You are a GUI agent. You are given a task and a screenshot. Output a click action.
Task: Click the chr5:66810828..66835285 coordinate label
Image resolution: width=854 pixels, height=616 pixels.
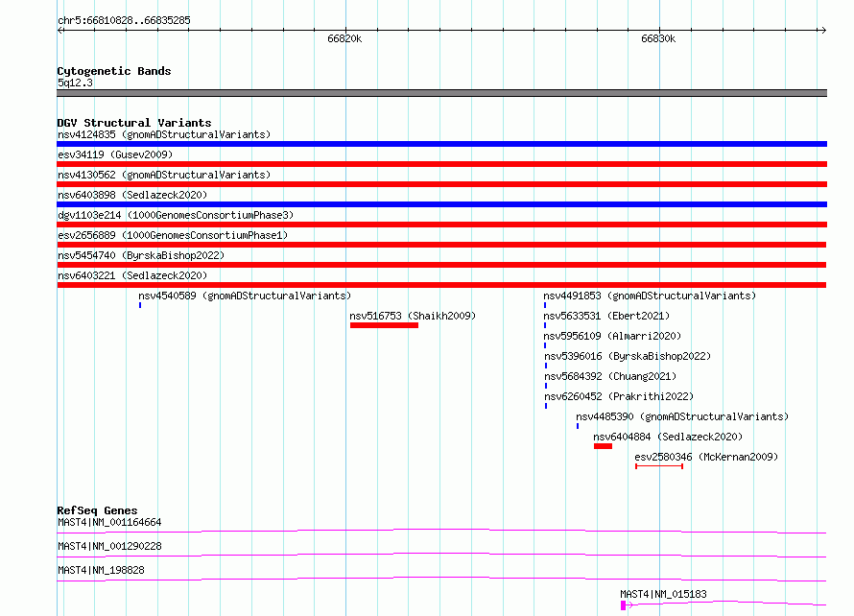pos(124,21)
